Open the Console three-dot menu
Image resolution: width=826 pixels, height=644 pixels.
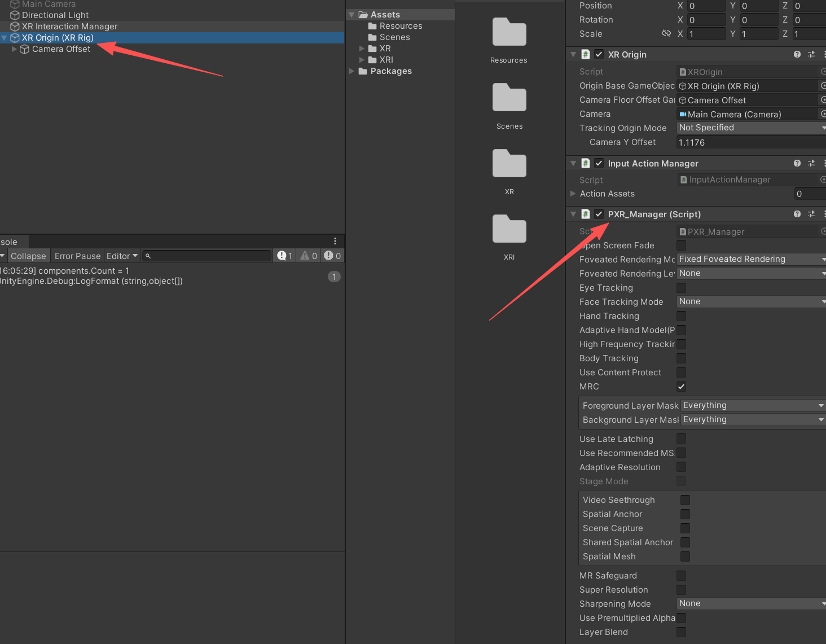click(335, 241)
